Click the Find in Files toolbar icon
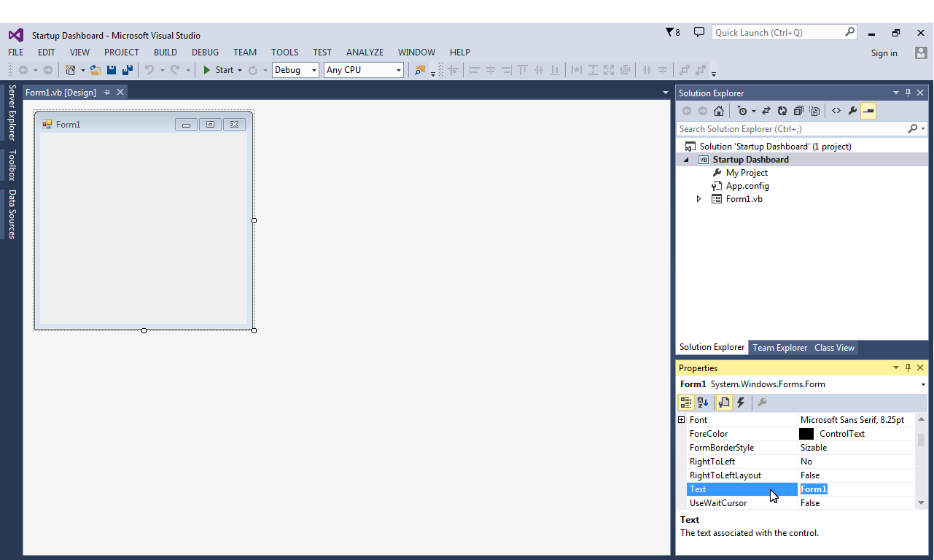This screenshot has width=934, height=560. [420, 70]
